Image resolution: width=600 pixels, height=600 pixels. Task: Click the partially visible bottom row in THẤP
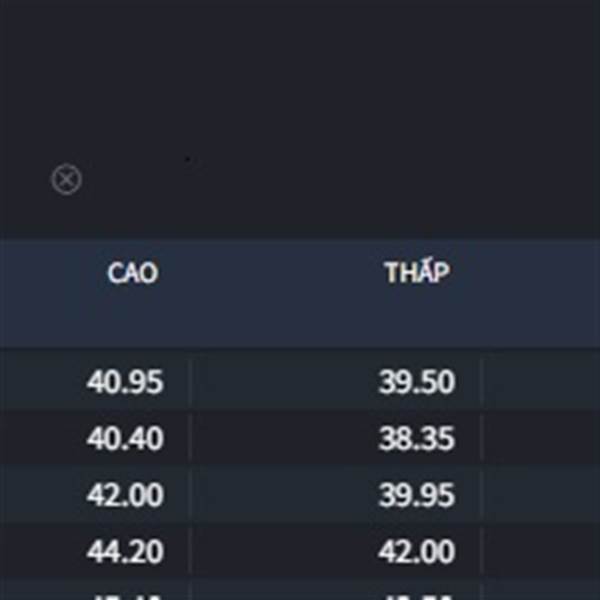[x=416, y=595]
